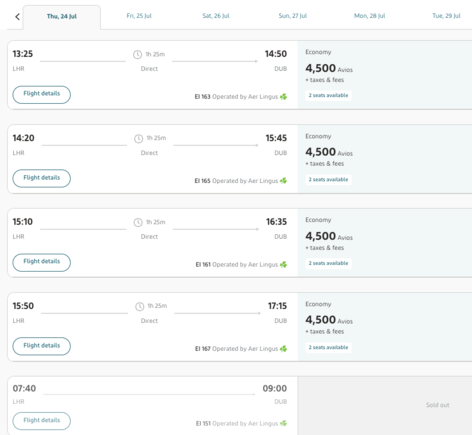472x435 pixels.
Task: Click the shamrock logo on EI 167 row
Action: 283,349
